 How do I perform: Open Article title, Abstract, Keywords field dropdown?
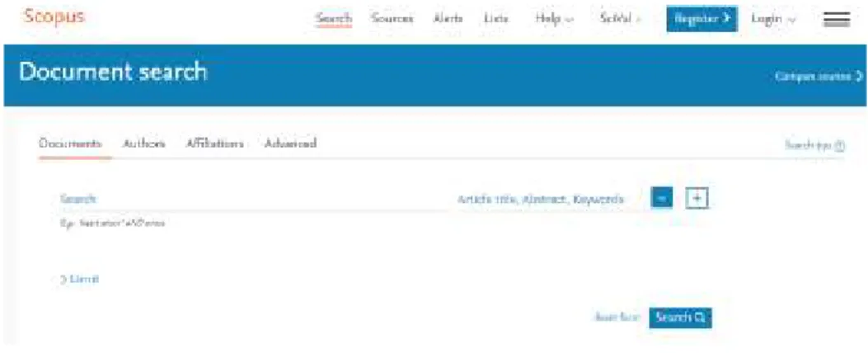pos(541,199)
